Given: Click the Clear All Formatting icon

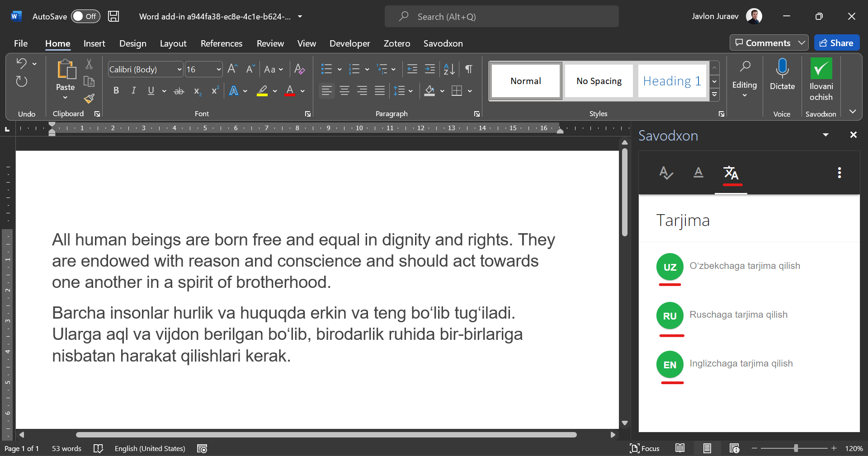Looking at the screenshot, I should [299, 69].
